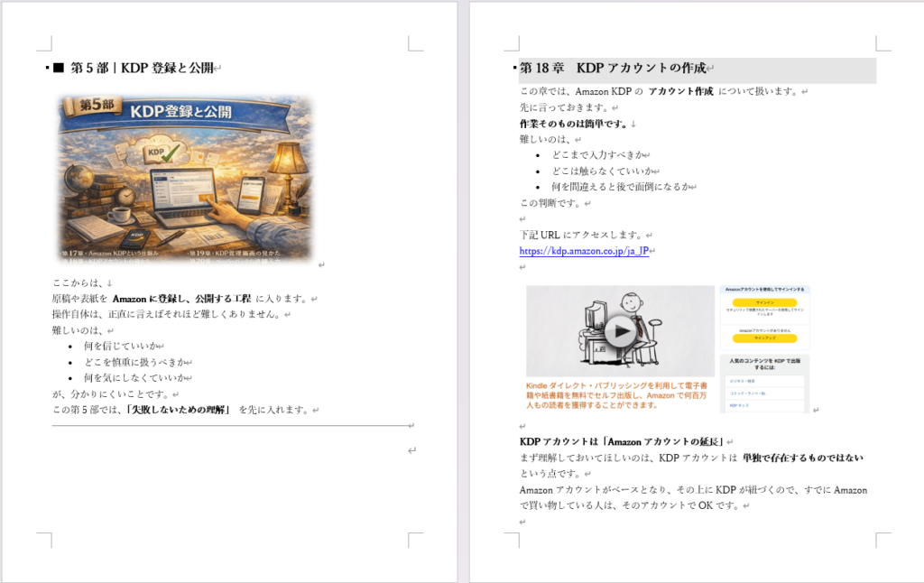924x583 pixels.
Task: Open the kdp.amazon.co.jp/ja_JP hyperlink
Action: pyautogui.click(x=584, y=251)
